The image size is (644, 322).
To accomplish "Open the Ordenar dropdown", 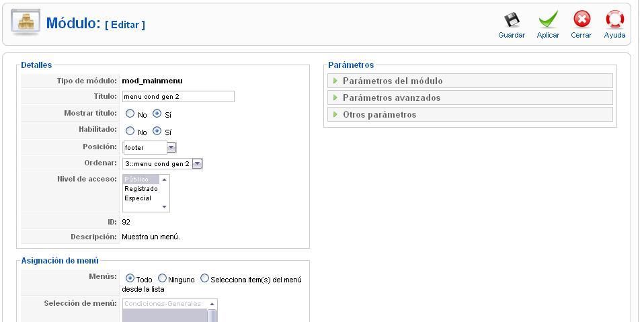I will click(198, 164).
